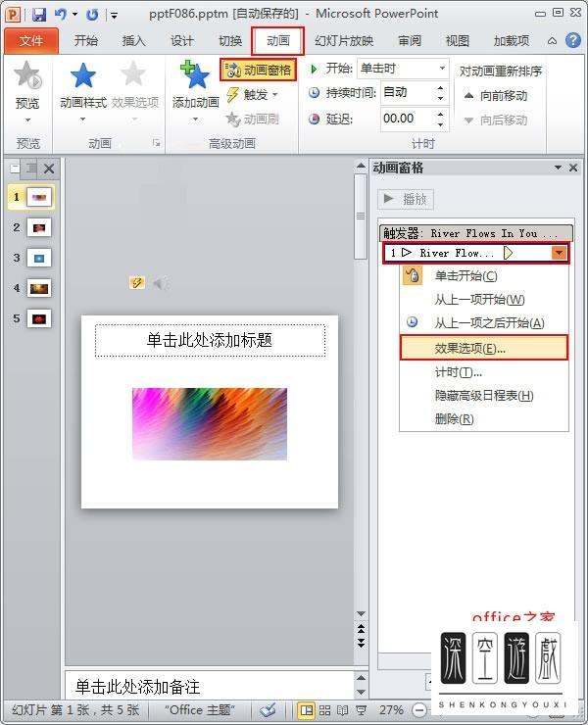Open River Flow animation item dropdown arrow

coord(559,253)
